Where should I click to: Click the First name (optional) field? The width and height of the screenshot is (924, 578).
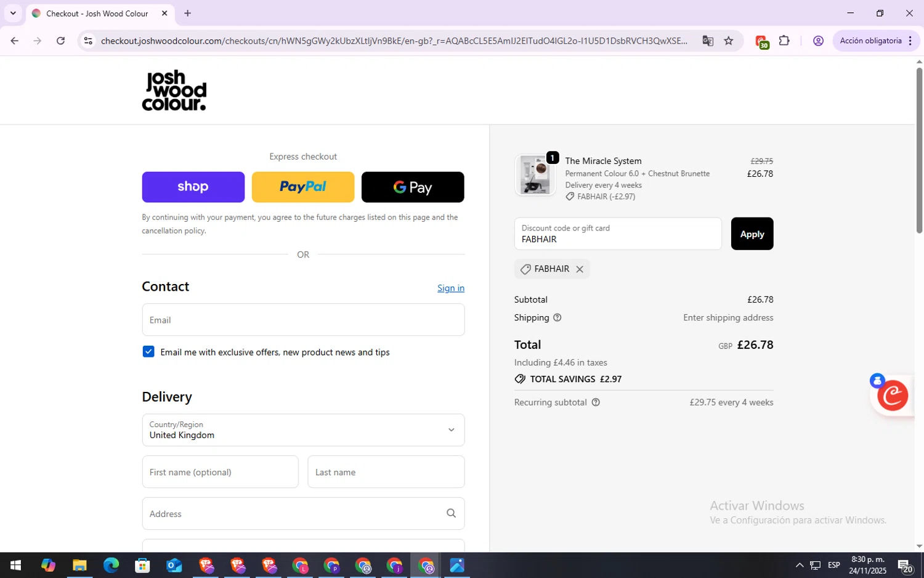[x=220, y=472]
